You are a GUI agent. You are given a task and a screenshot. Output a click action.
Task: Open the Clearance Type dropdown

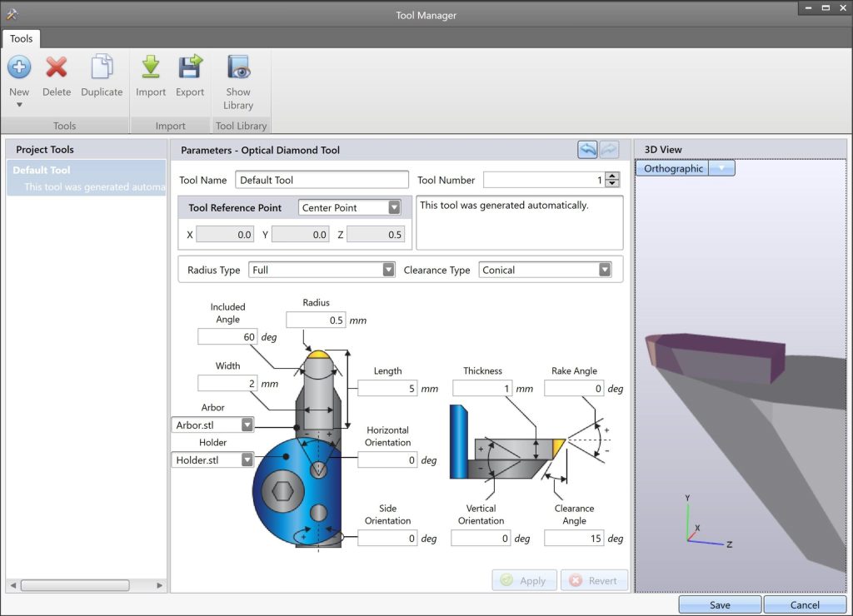605,270
